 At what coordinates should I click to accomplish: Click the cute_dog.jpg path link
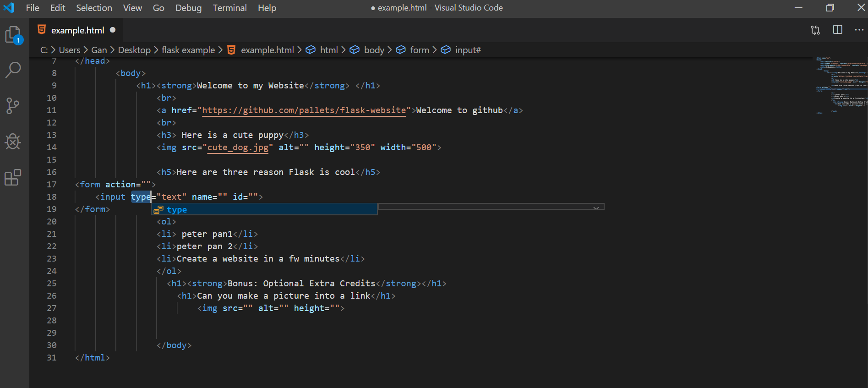pyautogui.click(x=238, y=148)
